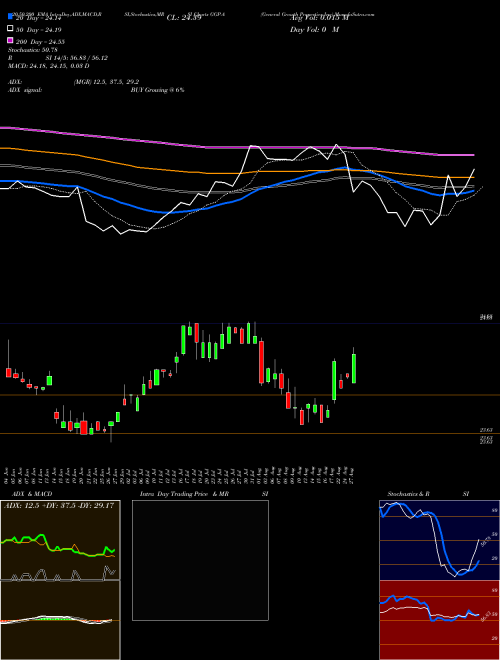Click the tall red candlestick after the price peak
The width and height of the screenshot is (500, 660).
coord(261,361)
